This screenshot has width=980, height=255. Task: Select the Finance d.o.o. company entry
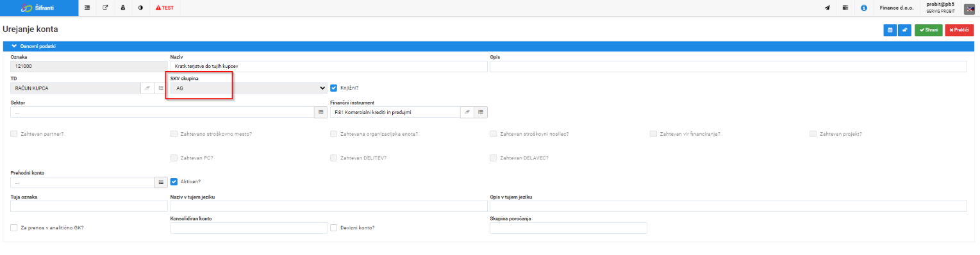[896, 8]
